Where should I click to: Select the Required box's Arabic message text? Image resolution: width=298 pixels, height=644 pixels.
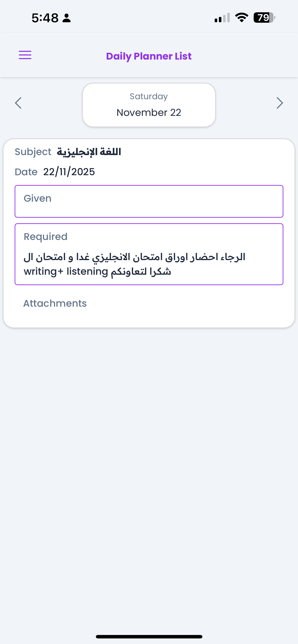[x=134, y=264]
